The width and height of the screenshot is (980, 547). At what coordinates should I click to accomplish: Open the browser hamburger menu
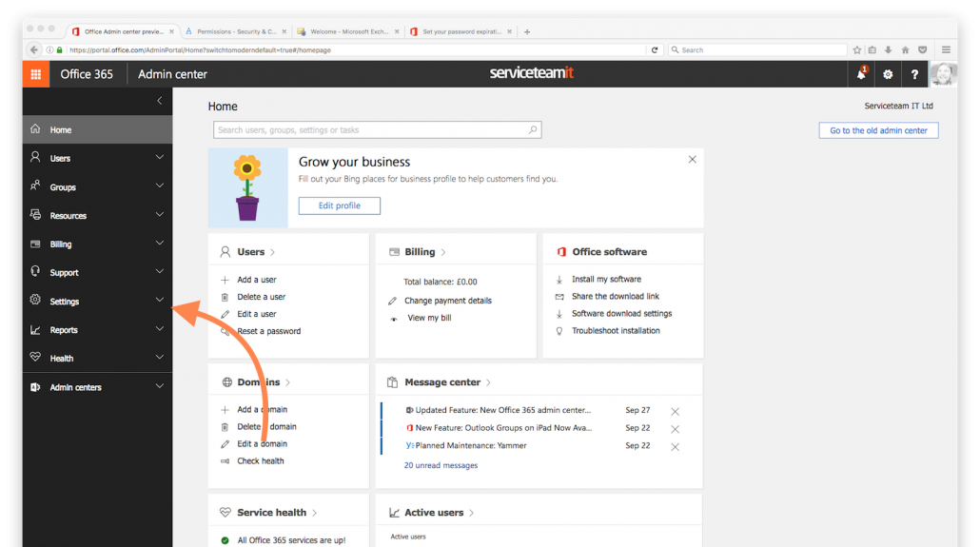click(946, 49)
